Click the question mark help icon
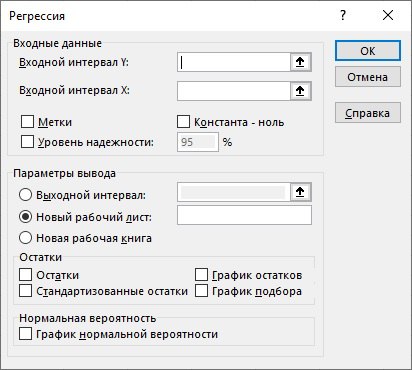Screen dimensions: 412x370 coord(343,15)
